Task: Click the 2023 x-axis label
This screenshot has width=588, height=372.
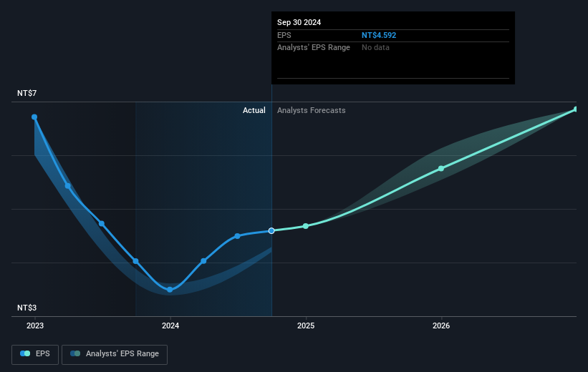Action: click(35, 326)
